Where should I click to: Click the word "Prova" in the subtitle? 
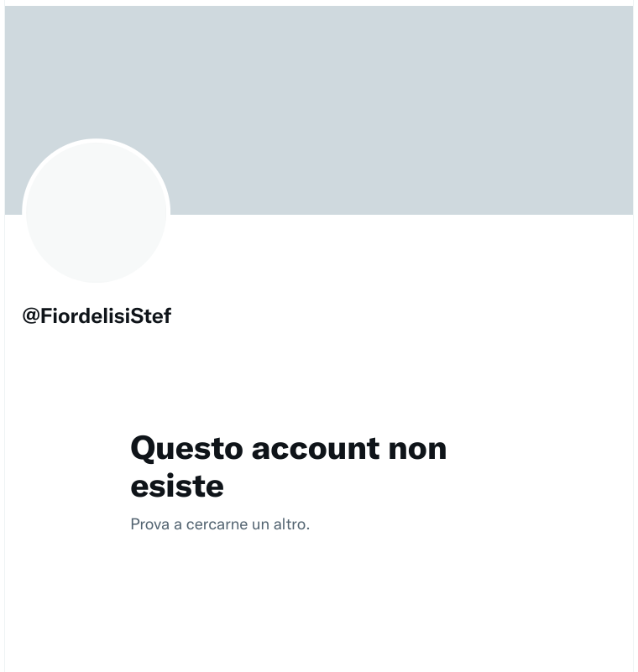[150, 524]
